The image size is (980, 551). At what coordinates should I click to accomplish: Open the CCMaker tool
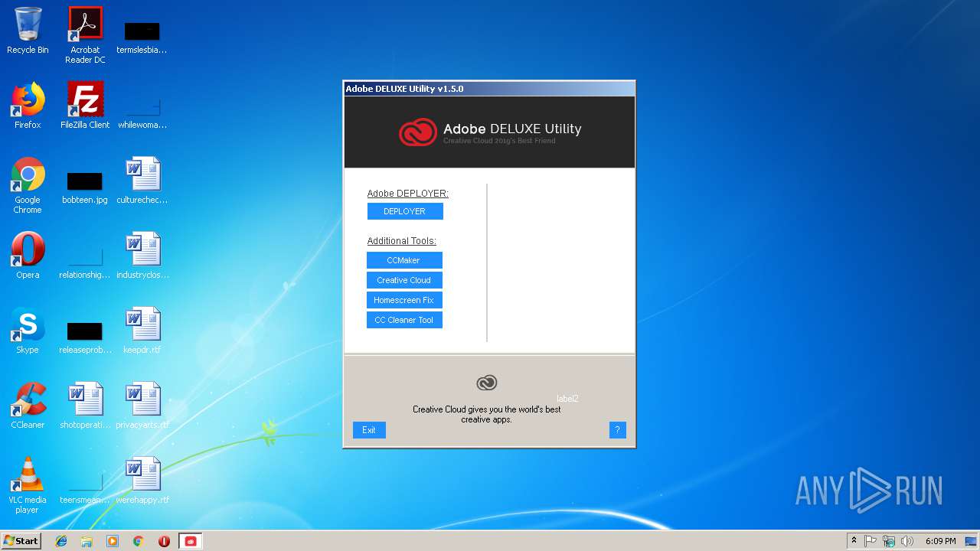click(403, 260)
